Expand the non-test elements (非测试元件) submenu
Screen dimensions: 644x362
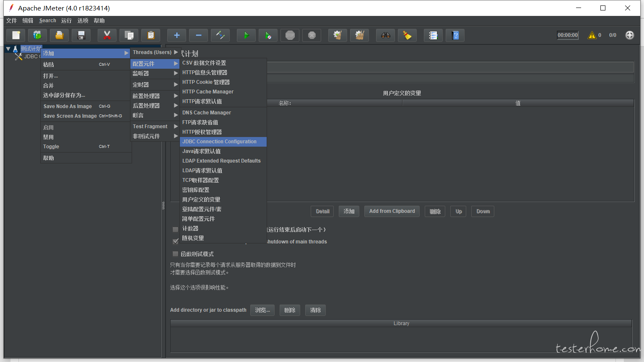coord(155,136)
